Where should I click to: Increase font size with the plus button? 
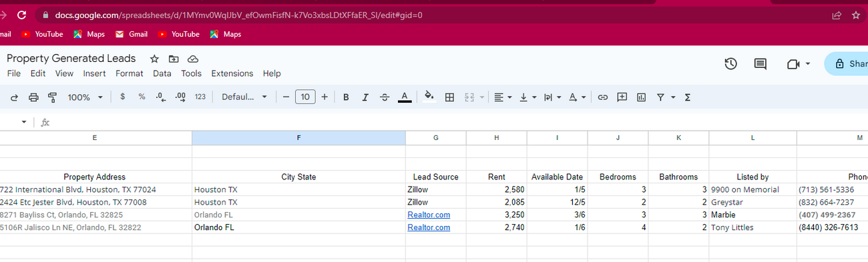(x=324, y=97)
